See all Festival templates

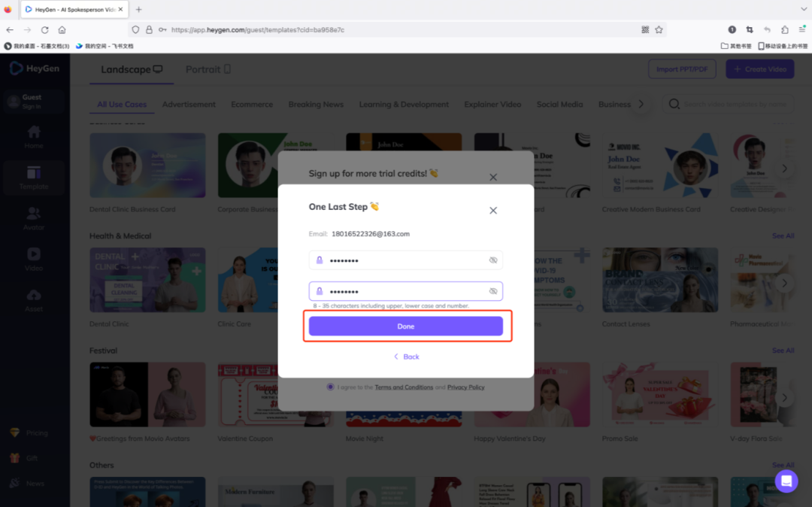(783, 351)
